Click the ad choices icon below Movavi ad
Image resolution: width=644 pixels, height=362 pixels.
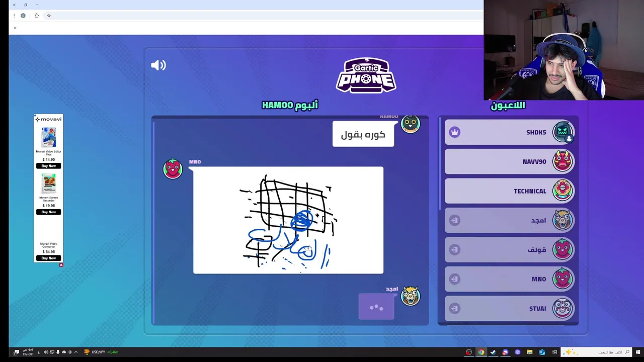coord(61,265)
